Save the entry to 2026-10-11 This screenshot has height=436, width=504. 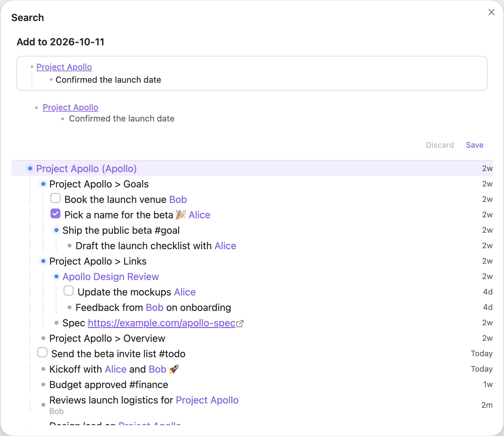(x=474, y=145)
